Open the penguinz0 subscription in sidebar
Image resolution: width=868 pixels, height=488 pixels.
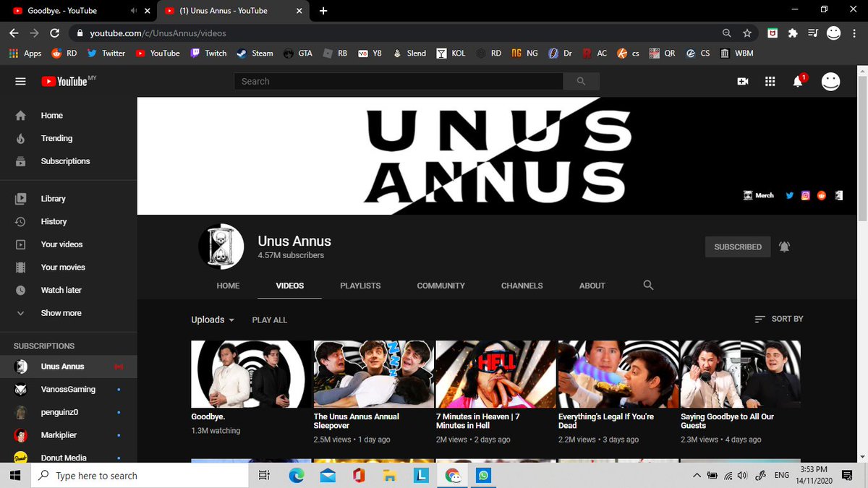coord(68,412)
